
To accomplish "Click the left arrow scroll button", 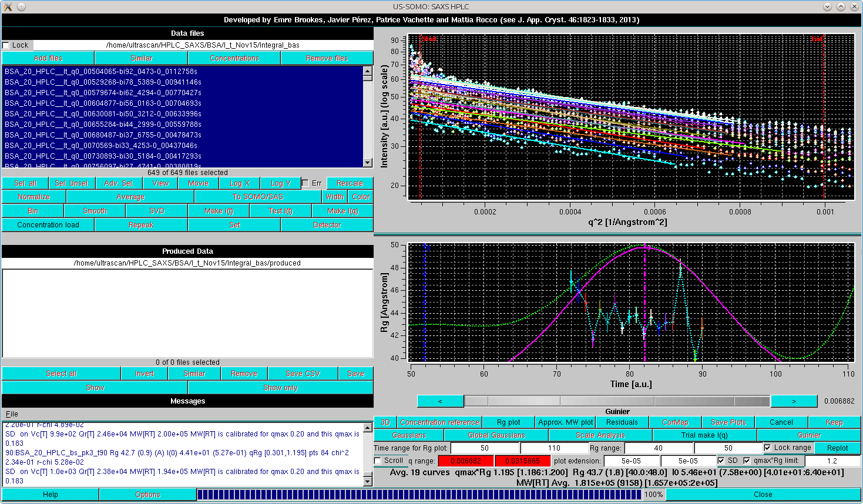I will [x=441, y=401].
